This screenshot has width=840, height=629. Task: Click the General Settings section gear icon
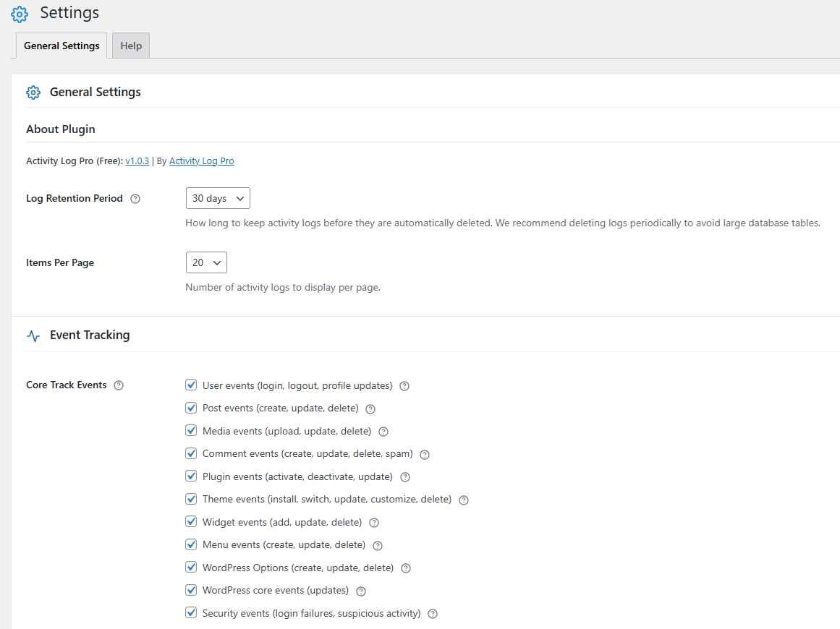point(33,93)
